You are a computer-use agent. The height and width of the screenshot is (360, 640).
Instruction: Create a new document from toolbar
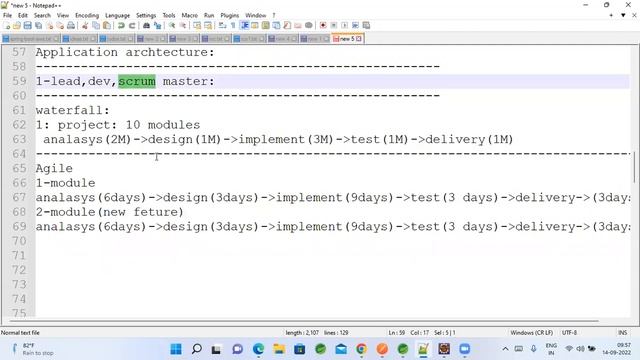pyautogui.click(x=7, y=26)
